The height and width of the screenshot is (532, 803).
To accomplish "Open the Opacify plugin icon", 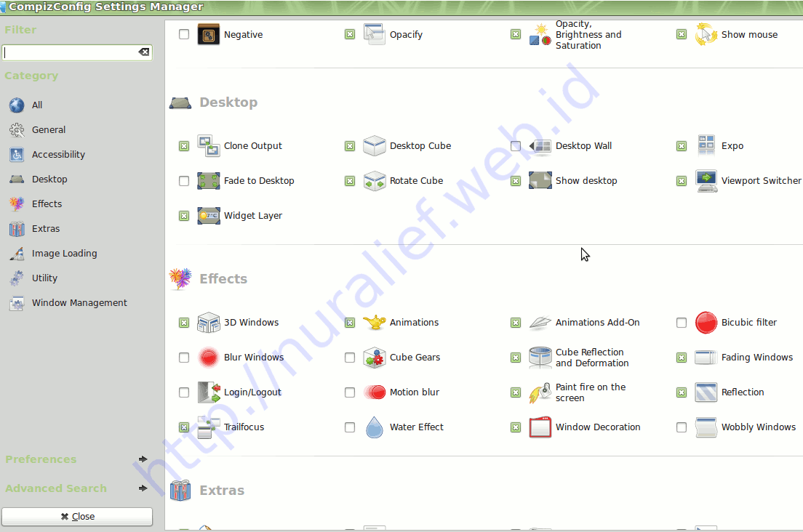I will tap(375, 34).
